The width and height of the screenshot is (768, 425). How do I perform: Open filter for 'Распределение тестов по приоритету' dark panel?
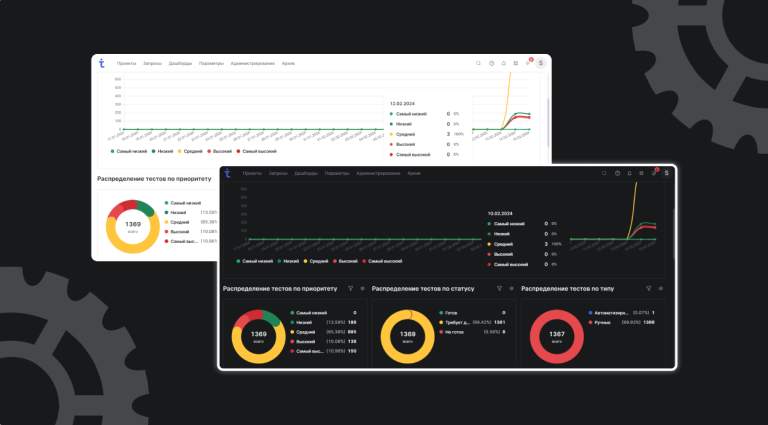(x=350, y=288)
